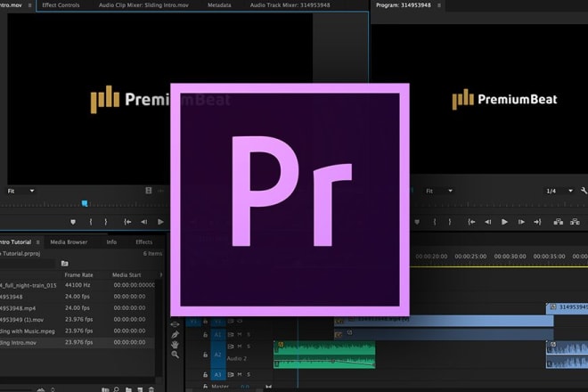Open the Source monitor Fit zoom dropdown
This screenshot has width=588, height=392.
pos(21,191)
